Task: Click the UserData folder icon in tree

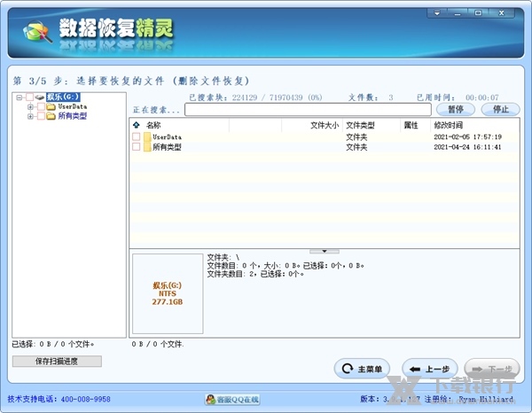Action: pyautogui.click(x=51, y=107)
